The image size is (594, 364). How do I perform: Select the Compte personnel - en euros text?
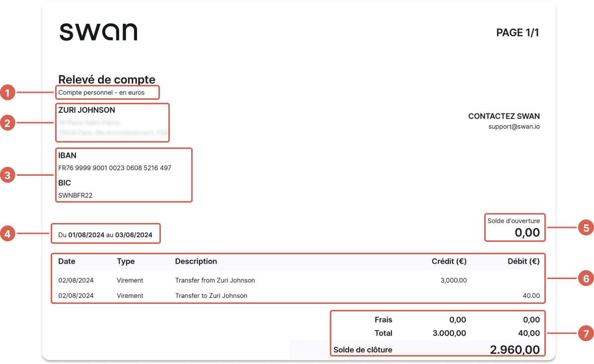101,92
